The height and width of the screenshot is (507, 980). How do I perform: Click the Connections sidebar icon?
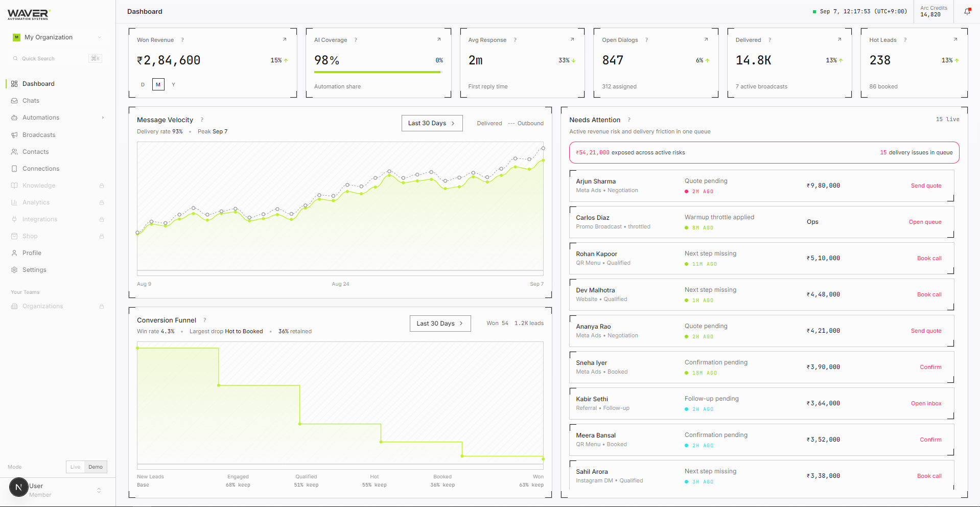(x=14, y=169)
